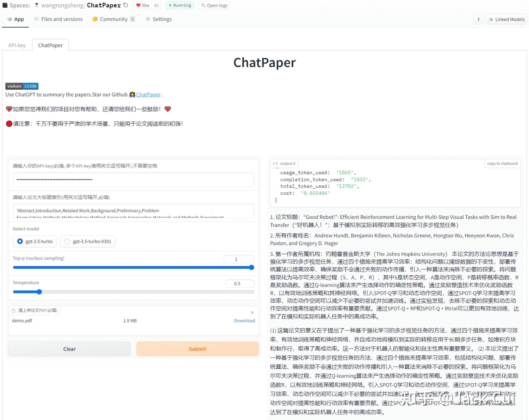
Task: Remove demo.pdf with the X icon
Action: point(252,313)
